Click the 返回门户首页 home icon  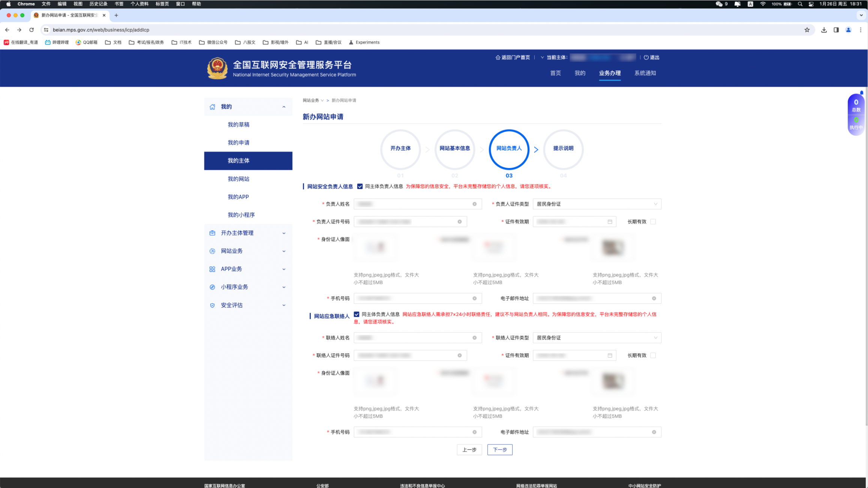point(498,57)
